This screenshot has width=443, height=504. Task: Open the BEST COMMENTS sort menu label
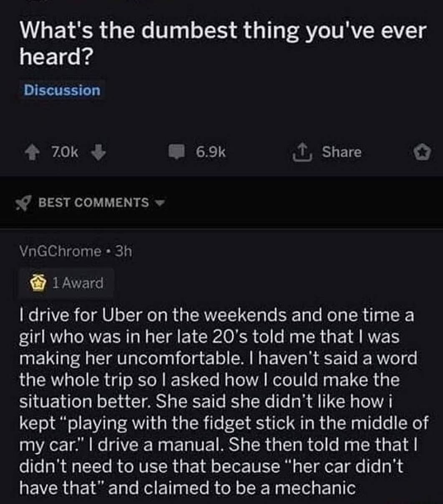tap(94, 203)
